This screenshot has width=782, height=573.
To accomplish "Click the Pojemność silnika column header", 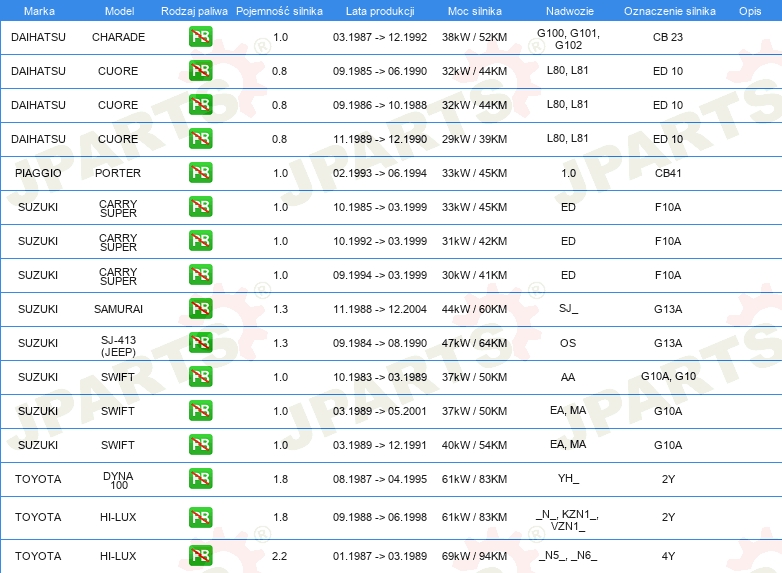I will coord(279,11).
